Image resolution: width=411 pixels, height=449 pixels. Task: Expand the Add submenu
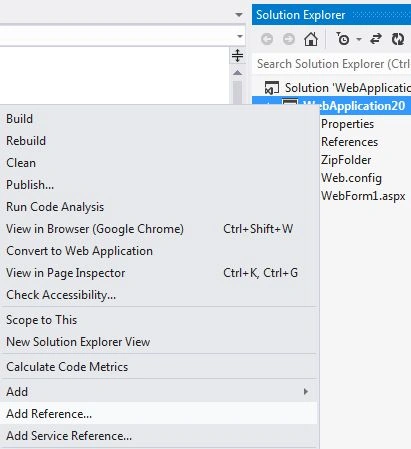coord(158,392)
